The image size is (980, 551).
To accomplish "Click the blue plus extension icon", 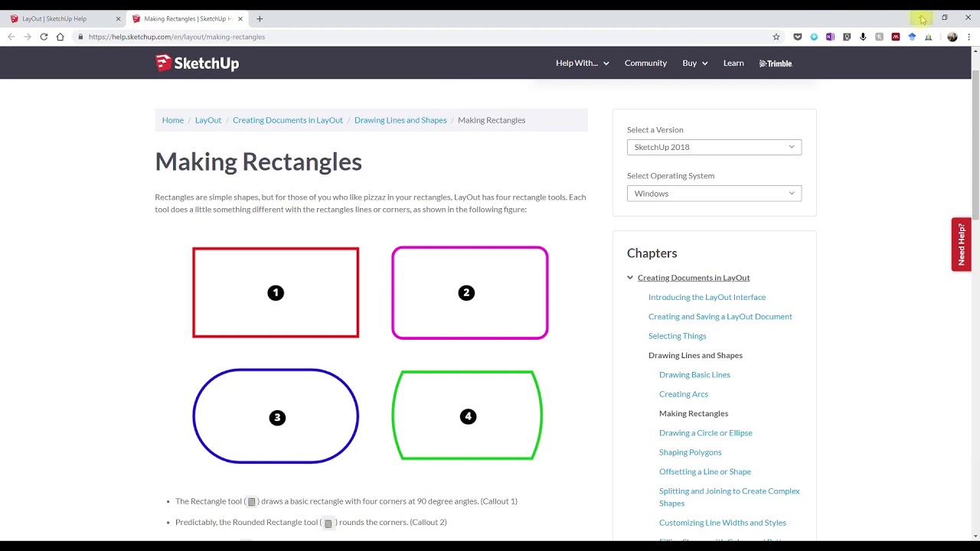I will coord(814,37).
